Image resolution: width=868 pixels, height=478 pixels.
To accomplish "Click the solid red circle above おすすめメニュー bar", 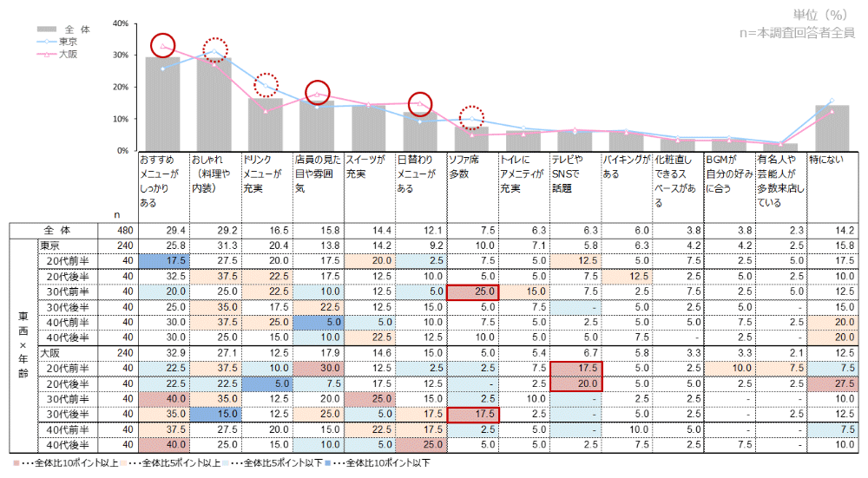I will pyautogui.click(x=162, y=45).
